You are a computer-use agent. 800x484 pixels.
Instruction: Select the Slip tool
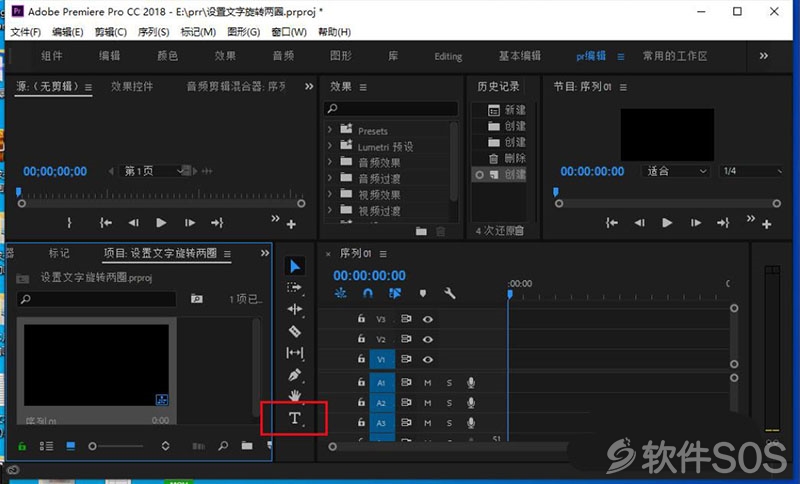pos(294,352)
